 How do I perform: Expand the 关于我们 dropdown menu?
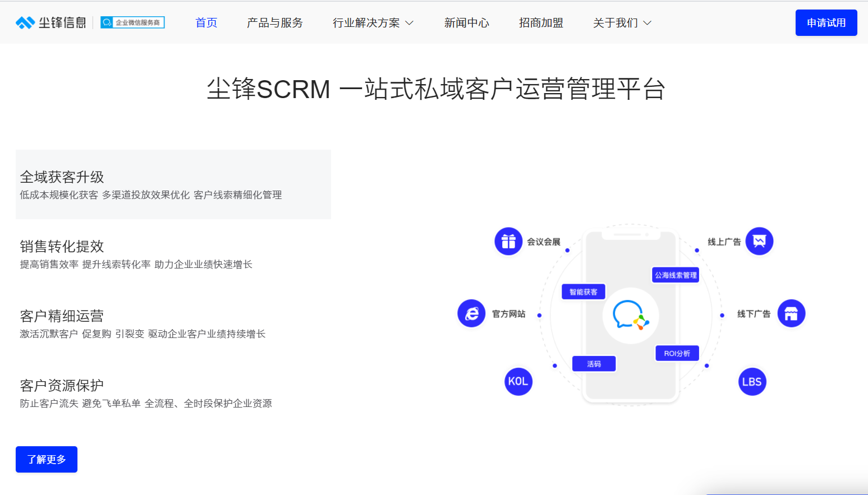(622, 23)
